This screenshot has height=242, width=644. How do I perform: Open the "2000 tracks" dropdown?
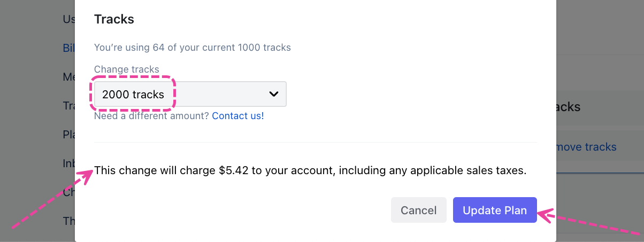click(x=190, y=94)
